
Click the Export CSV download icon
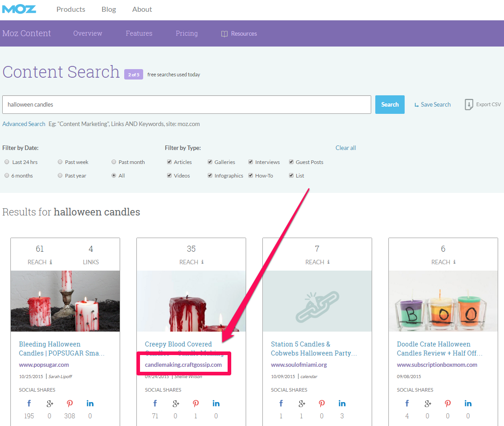[x=469, y=104]
